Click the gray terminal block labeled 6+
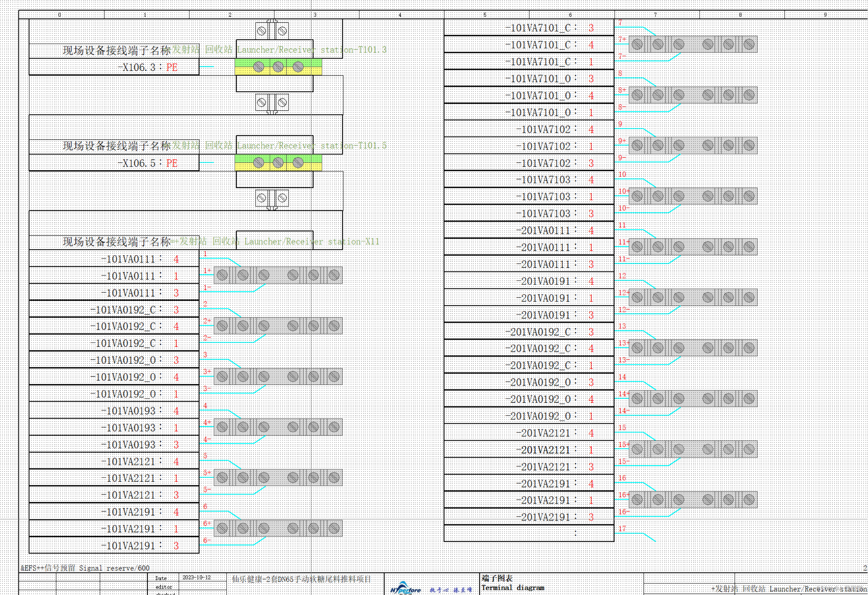868x595 pixels. (278, 528)
